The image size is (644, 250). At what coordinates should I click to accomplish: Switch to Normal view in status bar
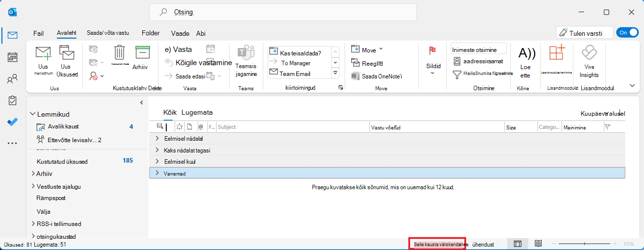pyautogui.click(x=517, y=244)
